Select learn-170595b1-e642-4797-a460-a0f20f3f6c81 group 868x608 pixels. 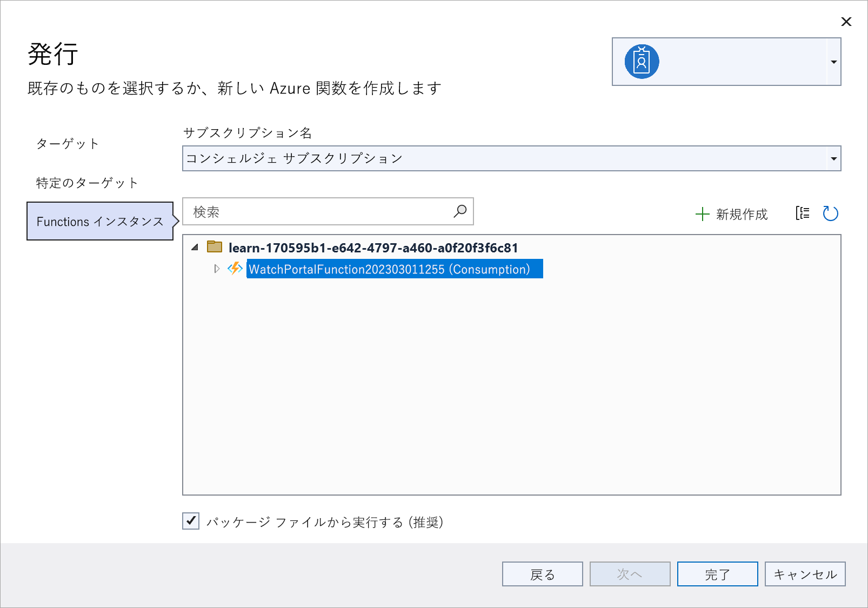(x=373, y=248)
